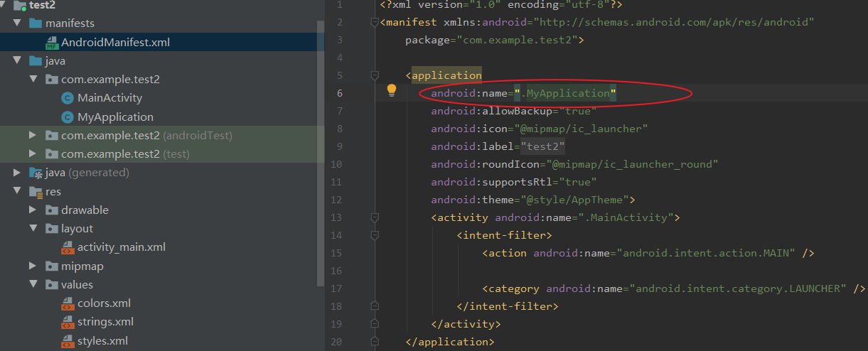Click the (test) package icon

tap(51, 153)
